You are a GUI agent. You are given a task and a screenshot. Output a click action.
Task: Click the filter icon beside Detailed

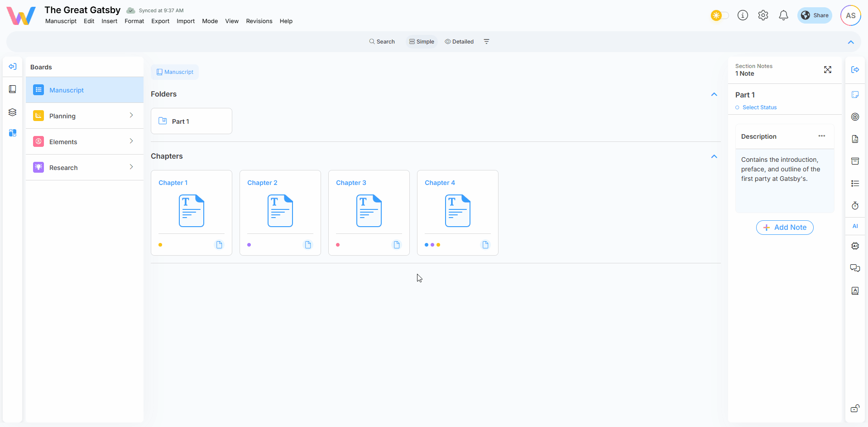tap(486, 42)
